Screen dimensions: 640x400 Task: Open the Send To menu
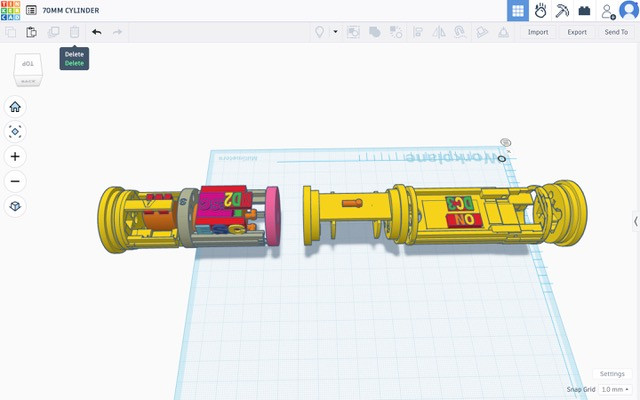coord(616,32)
